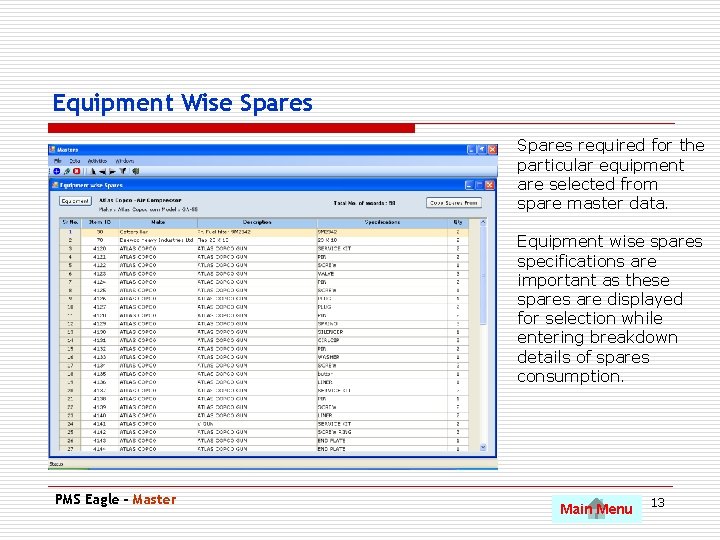Click the SILENCER specification cell
The image size is (720, 540).
[x=382, y=332]
